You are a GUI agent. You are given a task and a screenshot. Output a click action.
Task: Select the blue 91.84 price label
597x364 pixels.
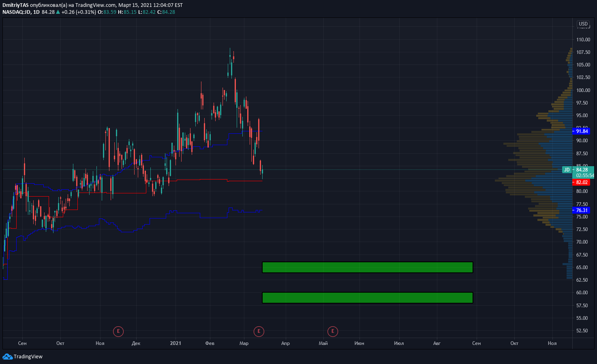(581, 131)
